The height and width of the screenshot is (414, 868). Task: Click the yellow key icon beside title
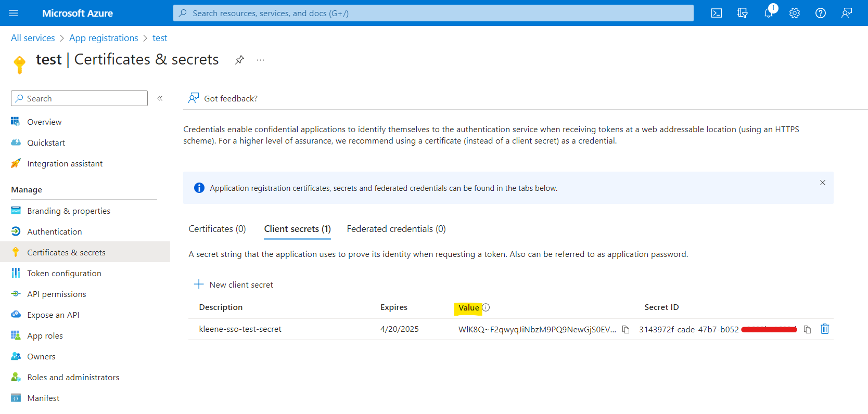[x=19, y=64]
